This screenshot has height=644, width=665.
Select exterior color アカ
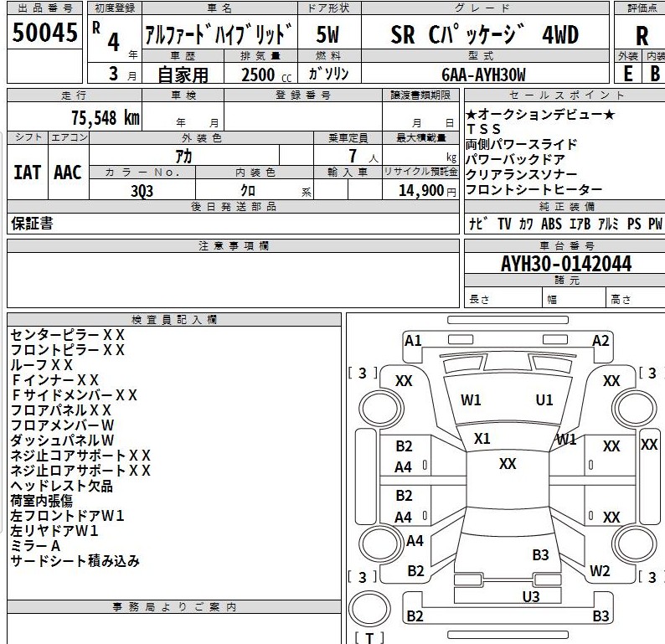coord(183,156)
